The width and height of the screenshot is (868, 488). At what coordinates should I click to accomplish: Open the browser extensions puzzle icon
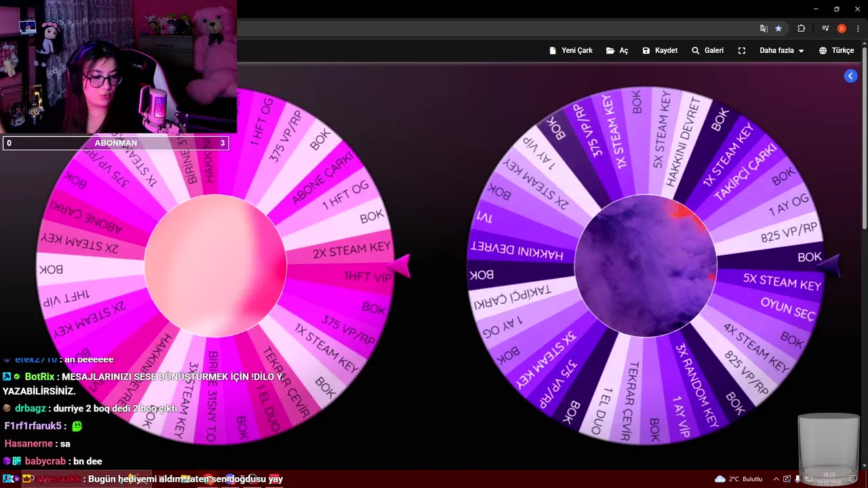coord(802,28)
